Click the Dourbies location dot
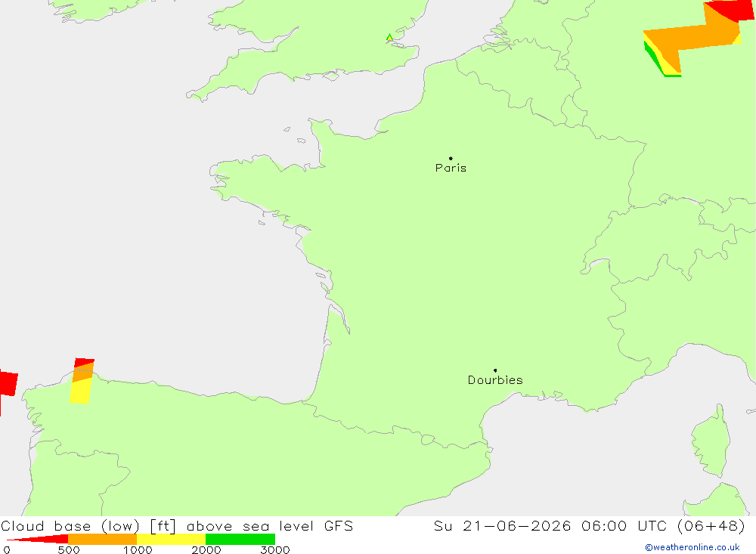This screenshot has height=554, width=756. [495, 370]
